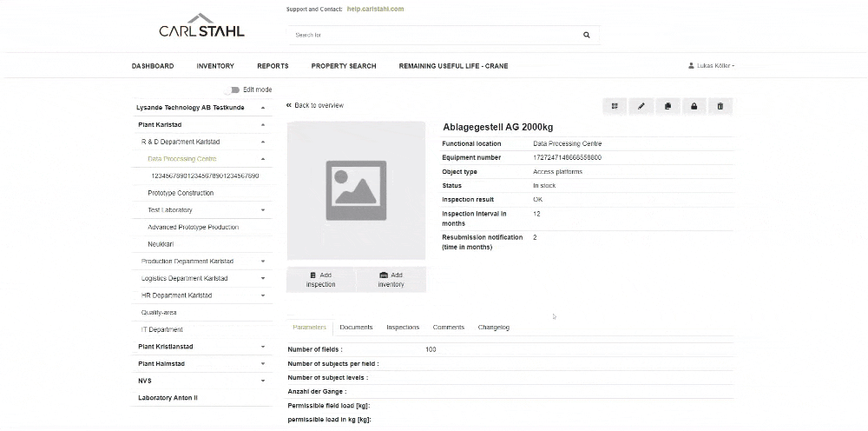868x431 pixels.
Task: Click the trash delete icon
Action: 720,106
